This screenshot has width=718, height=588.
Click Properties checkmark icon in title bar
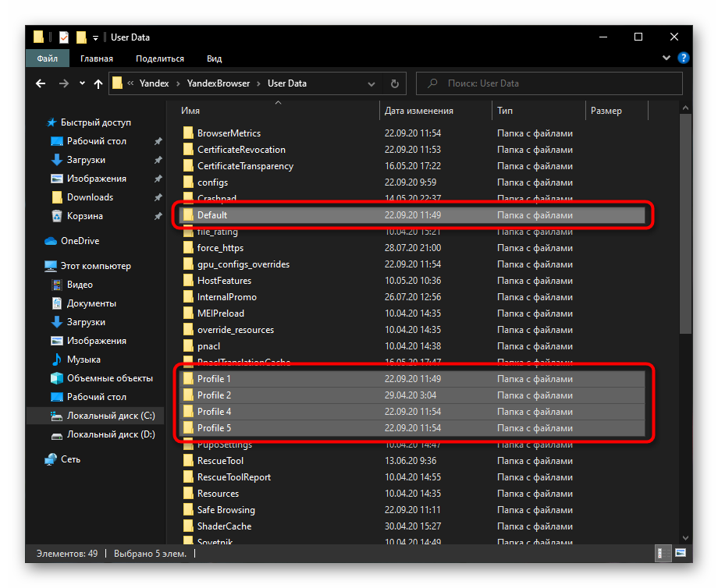coord(64,37)
